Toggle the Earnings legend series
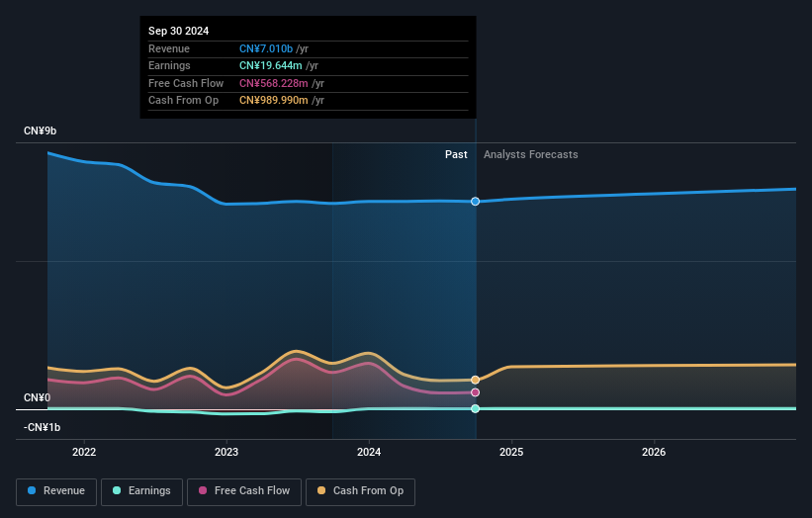The width and height of the screenshot is (812, 518). (x=141, y=491)
